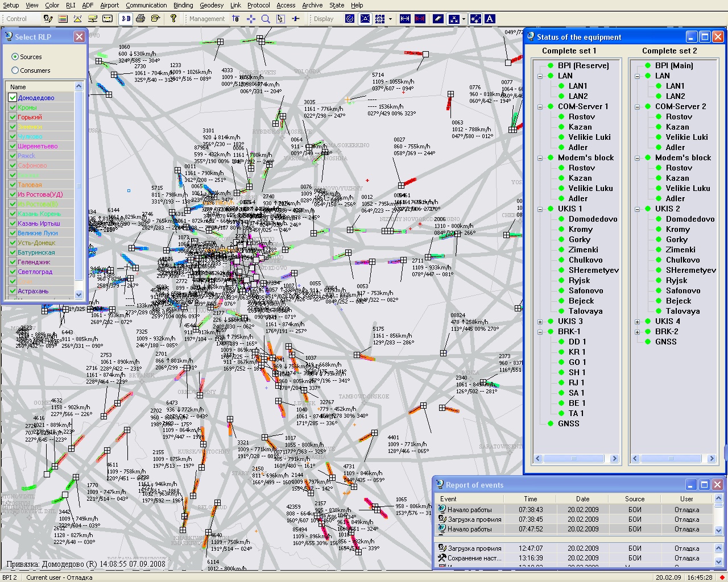
Task: Click the yellow computer network icon in Control toolbar
Action: click(x=92, y=19)
